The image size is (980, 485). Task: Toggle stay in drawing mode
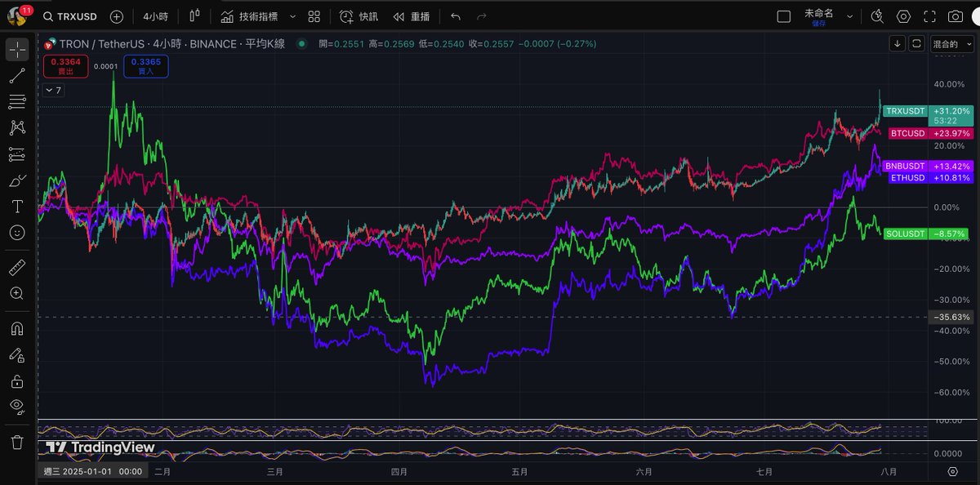tap(17, 354)
